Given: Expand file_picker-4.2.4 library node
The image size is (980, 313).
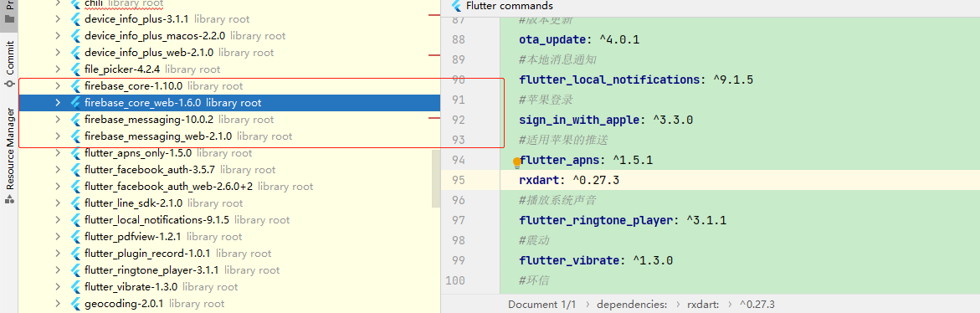Looking at the screenshot, I should coord(58,69).
